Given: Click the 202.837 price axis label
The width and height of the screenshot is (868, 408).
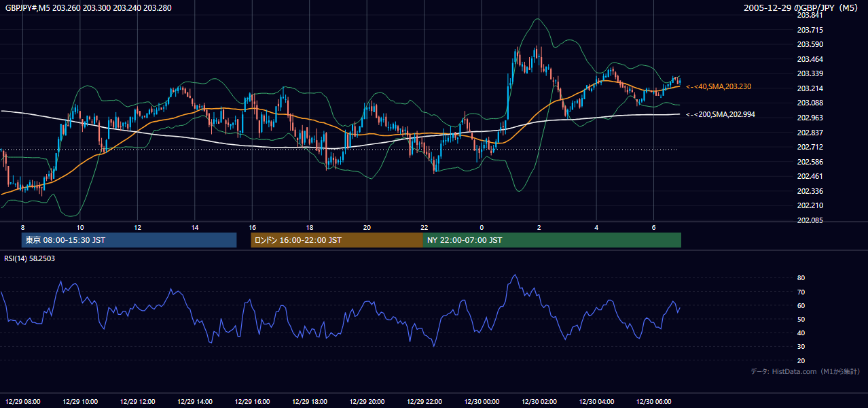Looking at the screenshot, I should click(810, 133).
